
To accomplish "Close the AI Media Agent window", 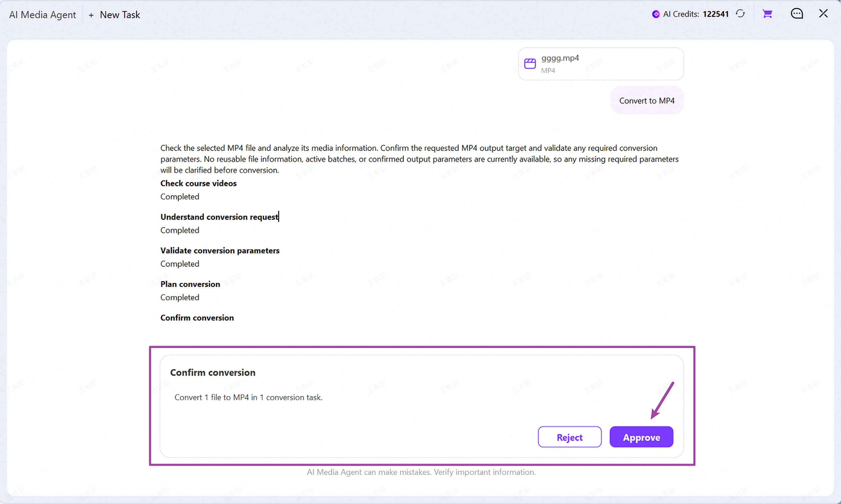I will tap(823, 13).
